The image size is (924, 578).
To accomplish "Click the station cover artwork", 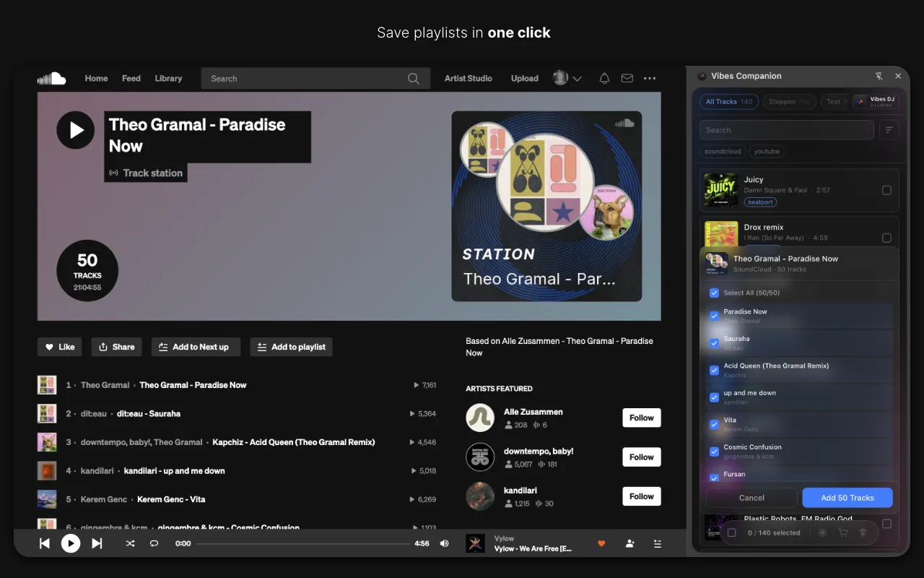I will point(546,206).
